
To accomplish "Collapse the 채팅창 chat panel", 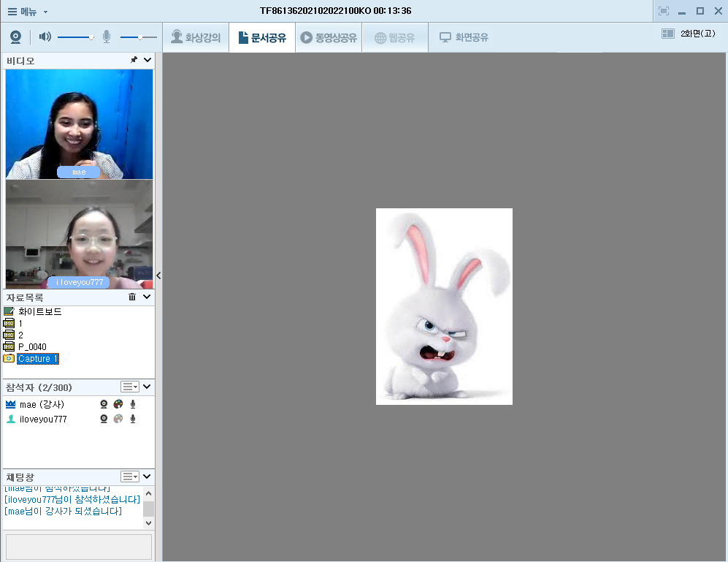I will click(x=147, y=476).
